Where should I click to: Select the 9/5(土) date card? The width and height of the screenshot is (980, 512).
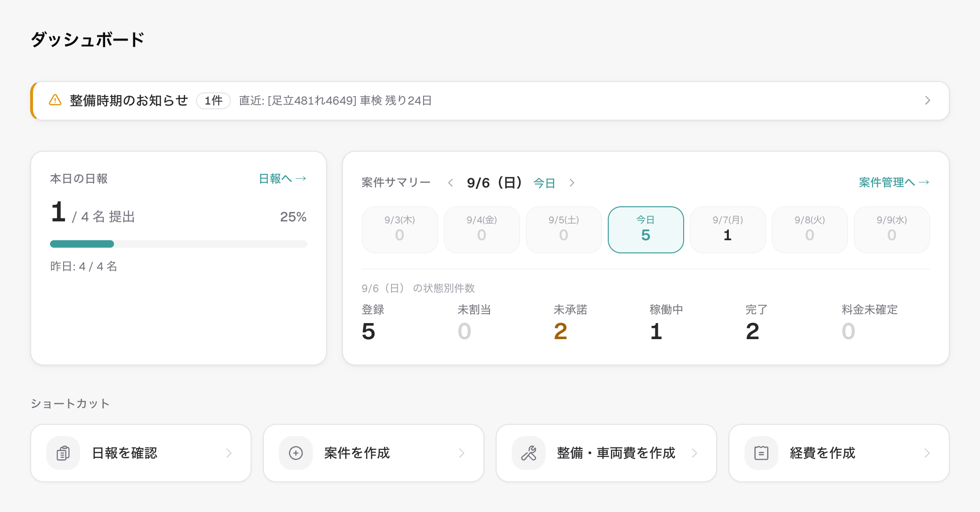(563, 230)
